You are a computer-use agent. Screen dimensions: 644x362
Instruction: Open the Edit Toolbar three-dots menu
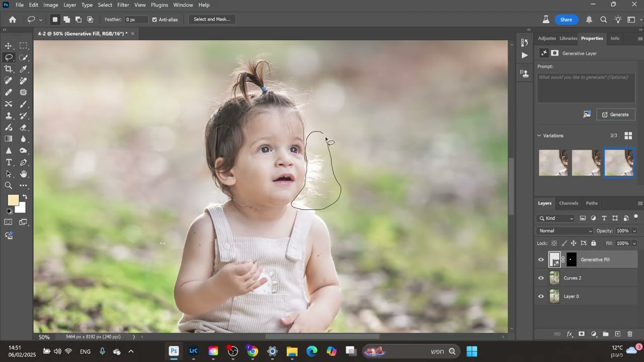[x=23, y=186]
